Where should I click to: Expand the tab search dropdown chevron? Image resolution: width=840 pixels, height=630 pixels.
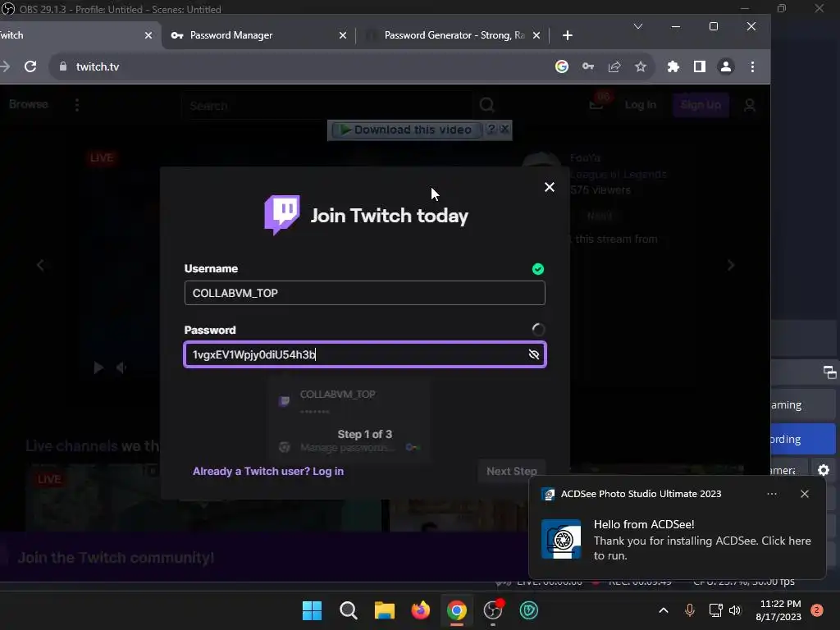coord(638,26)
